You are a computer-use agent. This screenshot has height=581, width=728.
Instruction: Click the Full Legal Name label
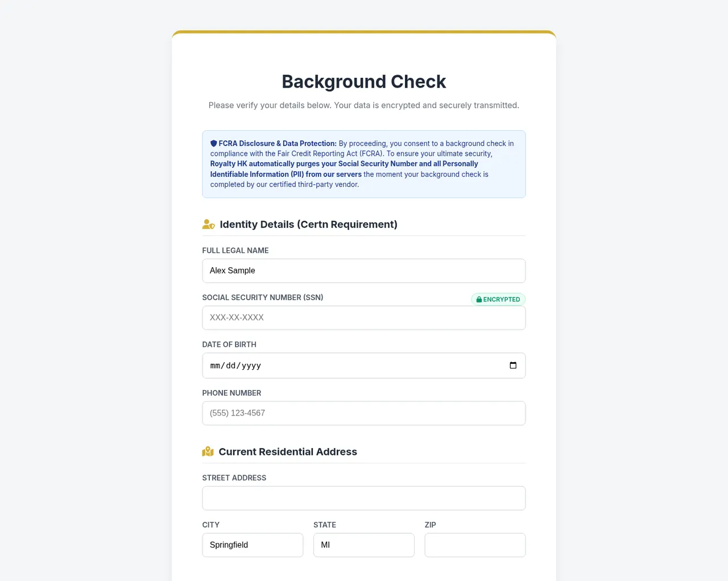tap(235, 251)
